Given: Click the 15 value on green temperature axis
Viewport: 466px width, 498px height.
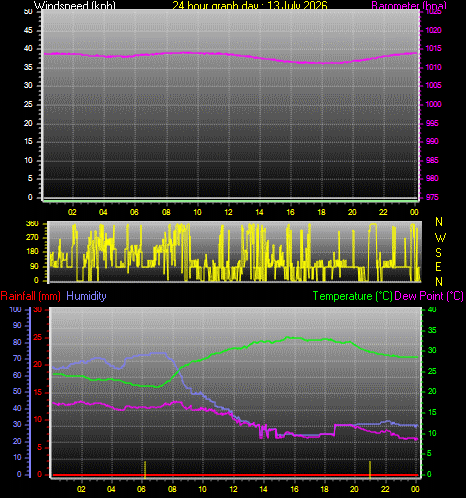Looking at the screenshot, I should [432, 413].
